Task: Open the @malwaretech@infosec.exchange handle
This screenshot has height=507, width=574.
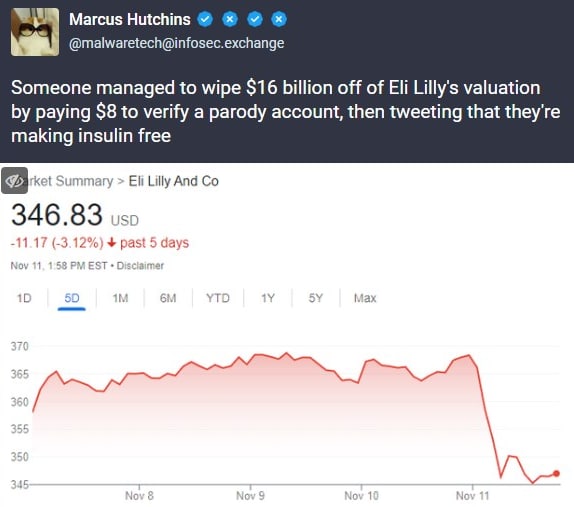Action: click(x=176, y=43)
